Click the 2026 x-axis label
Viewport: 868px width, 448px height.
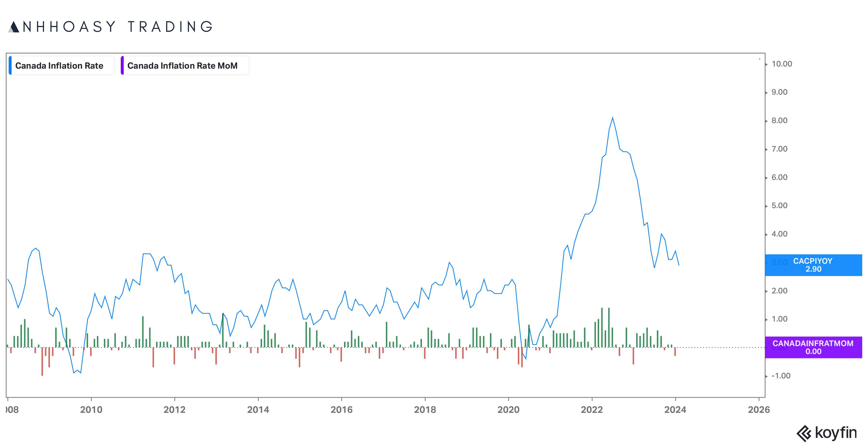point(759,410)
